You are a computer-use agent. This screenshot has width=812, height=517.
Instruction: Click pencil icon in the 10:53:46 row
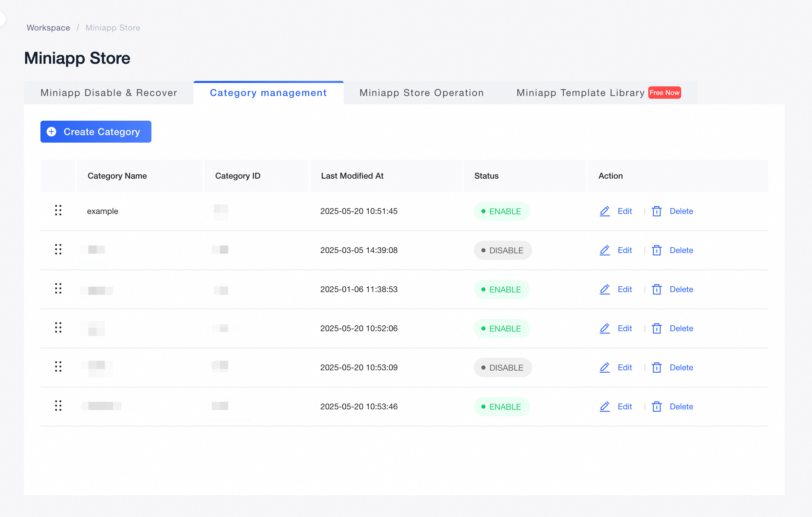click(605, 407)
